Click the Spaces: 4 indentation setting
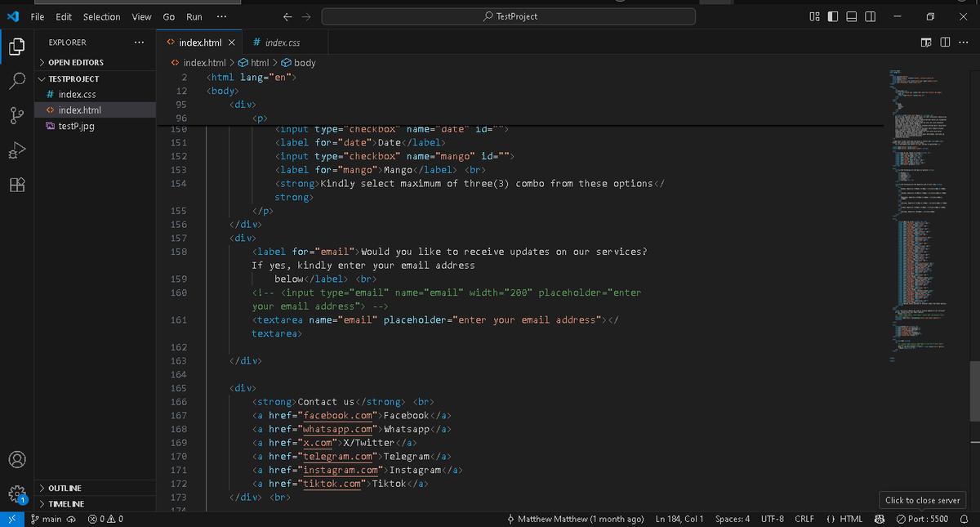The height and width of the screenshot is (527, 980). point(733,519)
